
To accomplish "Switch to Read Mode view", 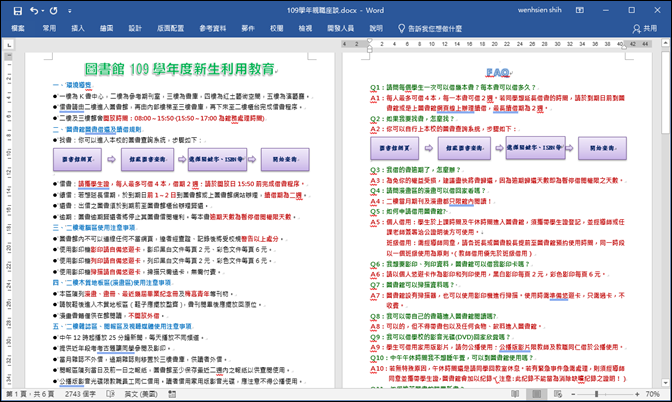I will click(x=515, y=394).
